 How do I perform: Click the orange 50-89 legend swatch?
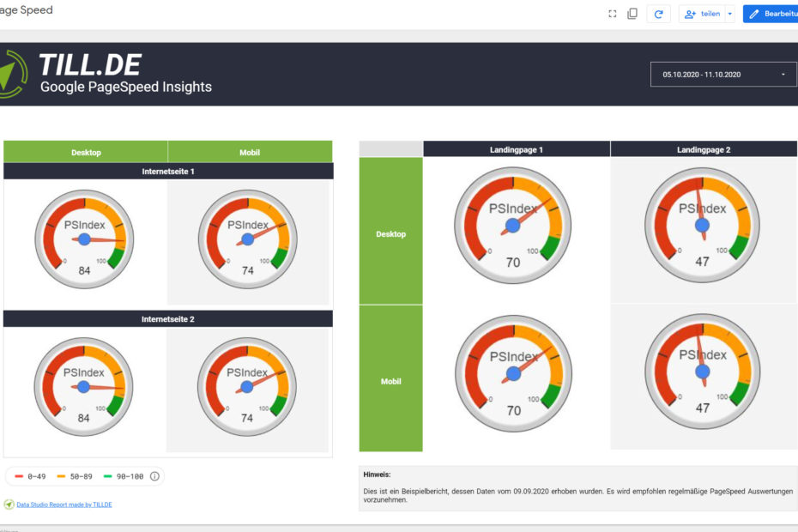61,476
